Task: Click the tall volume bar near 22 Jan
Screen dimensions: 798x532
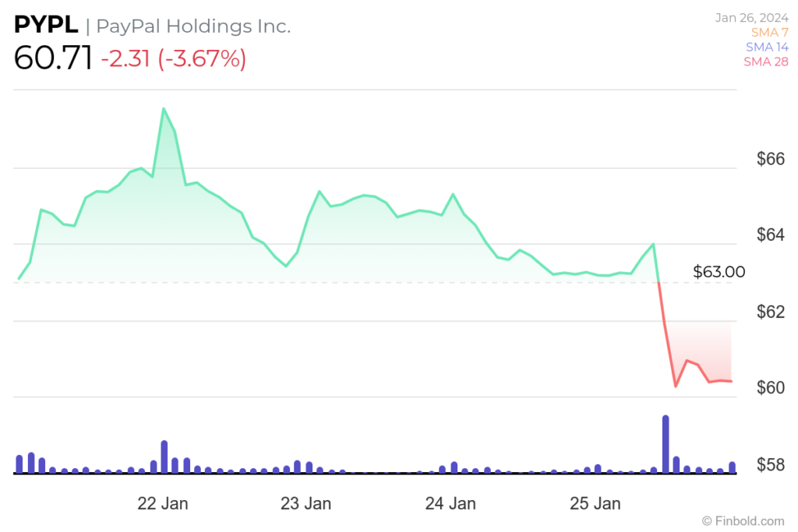Action: (x=164, y=456)
